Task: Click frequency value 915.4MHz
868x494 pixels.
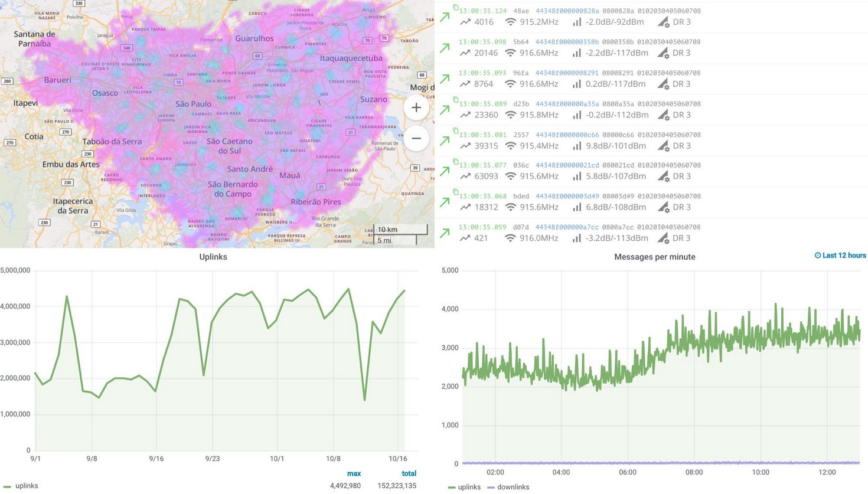Action: point(539,146)
